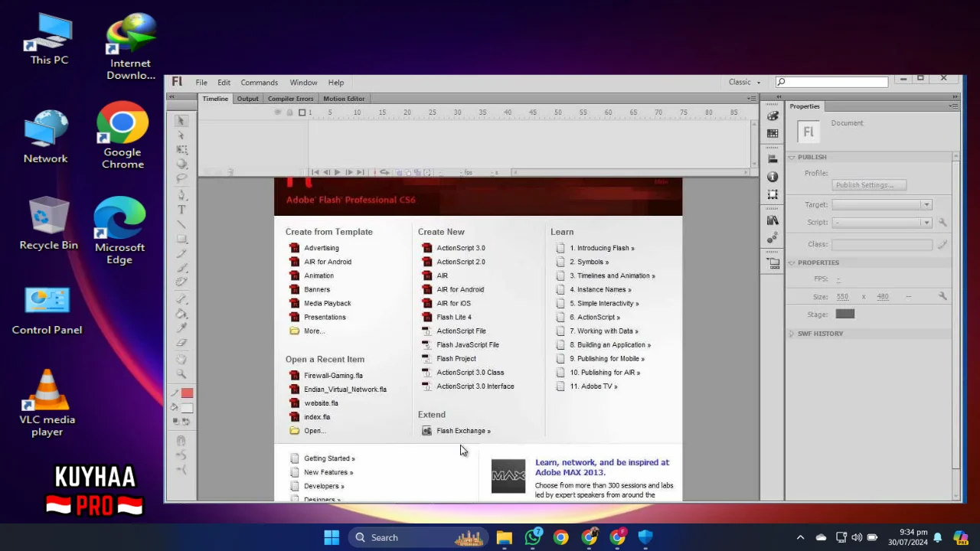Open the Target dropdown in Properties
The image size is (980, 551).
(x=881, y=204)
